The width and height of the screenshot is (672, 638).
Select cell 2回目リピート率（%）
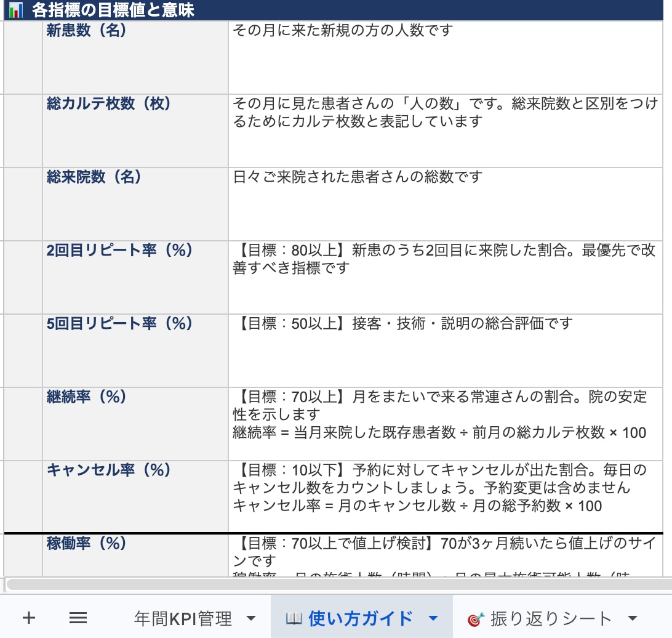point(135,277)
